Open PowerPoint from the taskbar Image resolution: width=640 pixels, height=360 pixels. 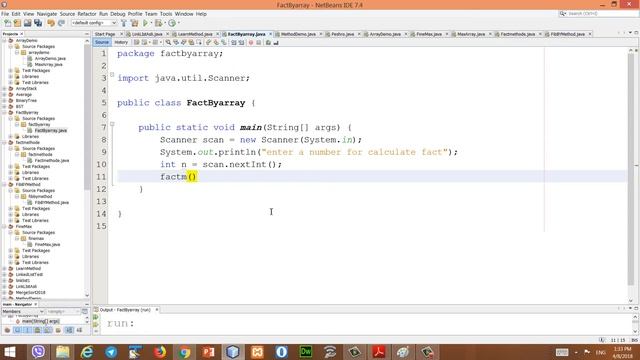(x=208, y=351)
